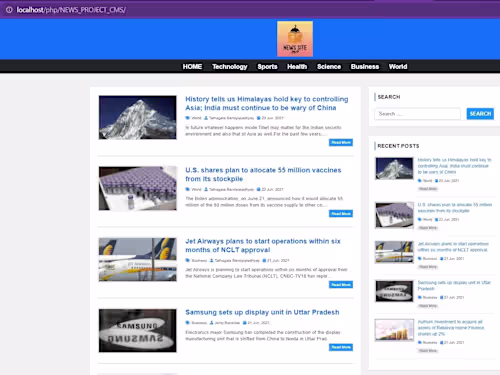Click the World tag icon under Himalayas post
Viewport: 500px width, 375px height.
click(x=188, y=118)
